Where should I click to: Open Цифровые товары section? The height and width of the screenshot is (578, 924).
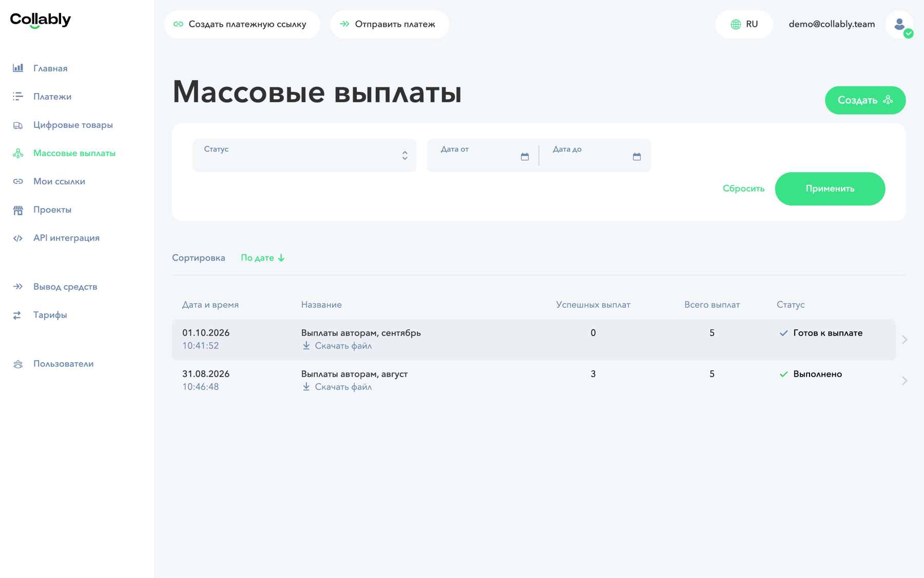point(73,125)
